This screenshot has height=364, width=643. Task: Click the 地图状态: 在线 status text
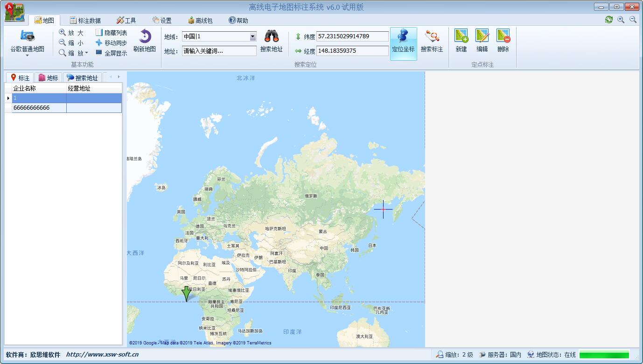[x=556, y=355]
